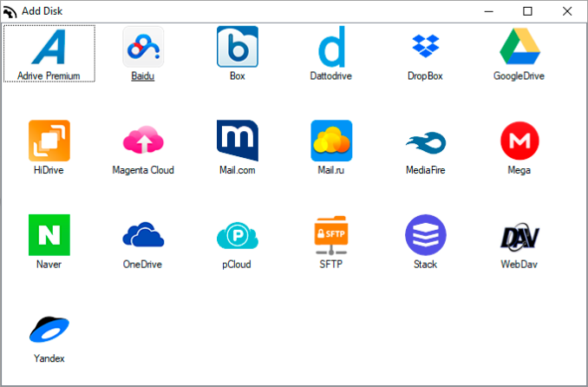Choose the WebDav icon
This screenshot has width=588, height=387.
coord(519,234)
